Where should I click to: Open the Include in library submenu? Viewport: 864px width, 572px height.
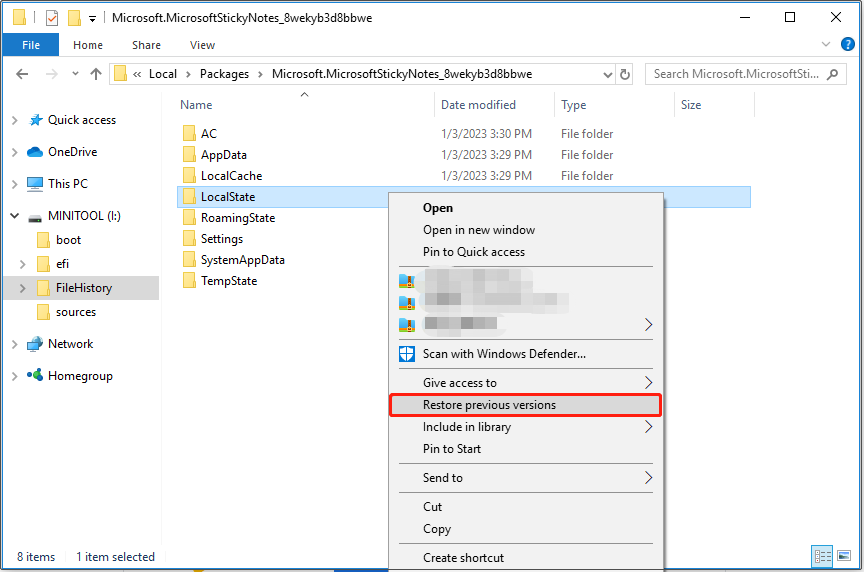(526, 427)
